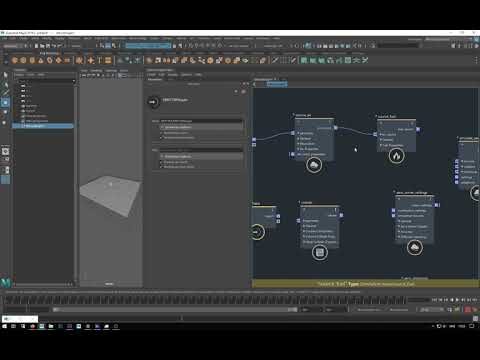Create a polygon torus from the shelf

(50, 60)
